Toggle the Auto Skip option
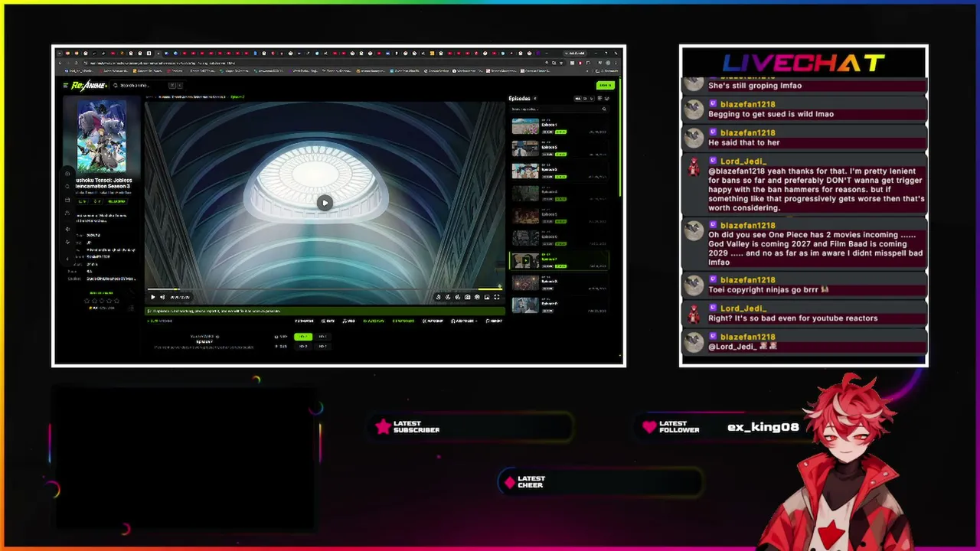 [x=433, y=321]
